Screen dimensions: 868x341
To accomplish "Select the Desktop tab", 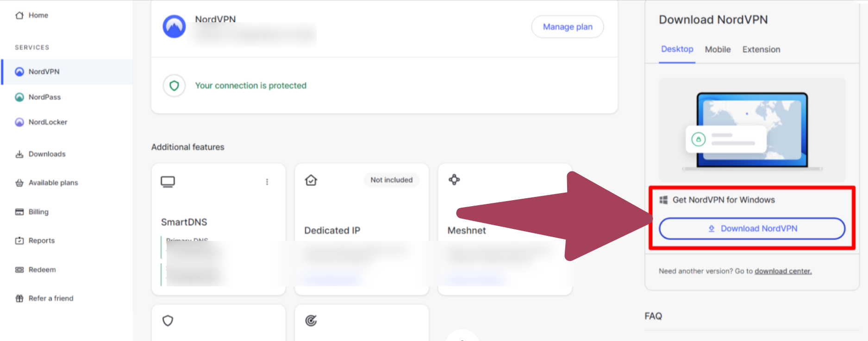I will pos(677,49).
